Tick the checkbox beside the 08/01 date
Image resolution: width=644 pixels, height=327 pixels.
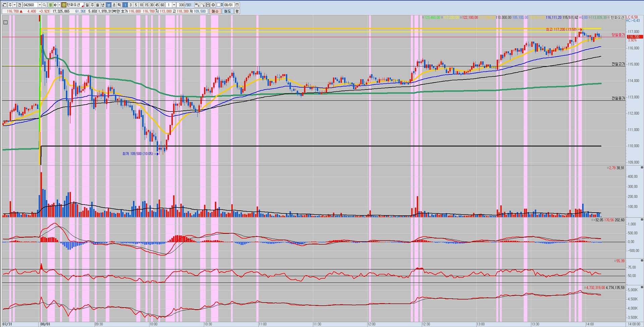click(219, 5)
